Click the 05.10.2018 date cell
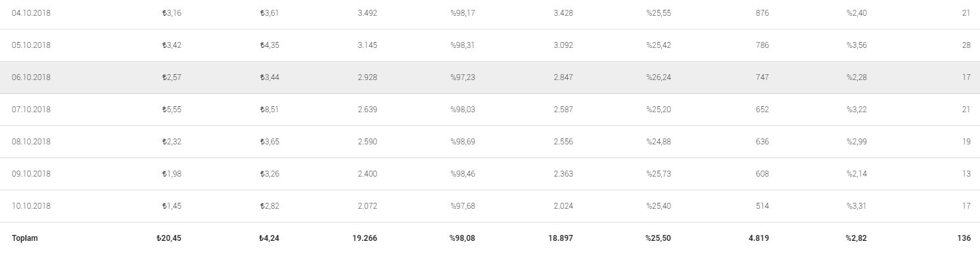 click(31, 45)
